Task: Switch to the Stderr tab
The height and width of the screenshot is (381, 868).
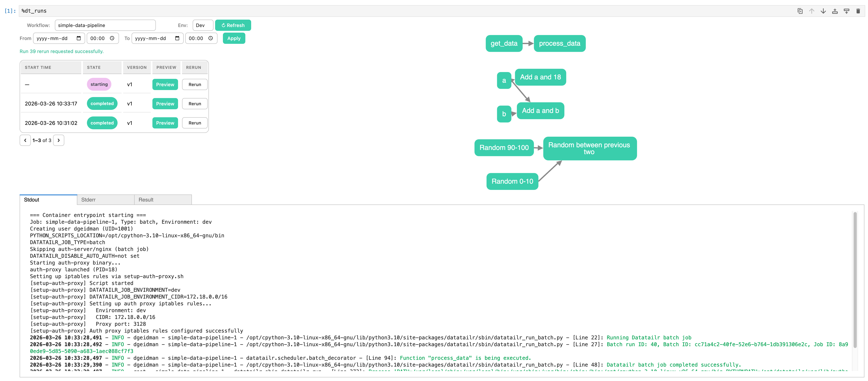Action: pyautogui.click(x=88, y=199)
